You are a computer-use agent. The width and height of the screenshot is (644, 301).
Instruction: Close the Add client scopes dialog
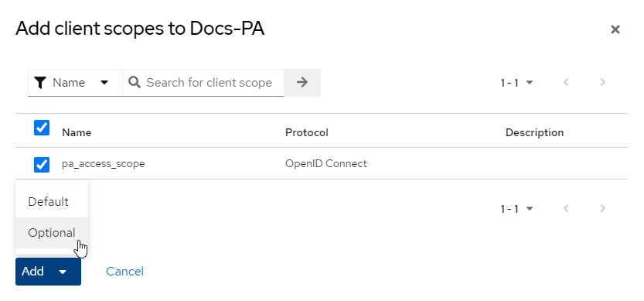click(x=615, y=29)
